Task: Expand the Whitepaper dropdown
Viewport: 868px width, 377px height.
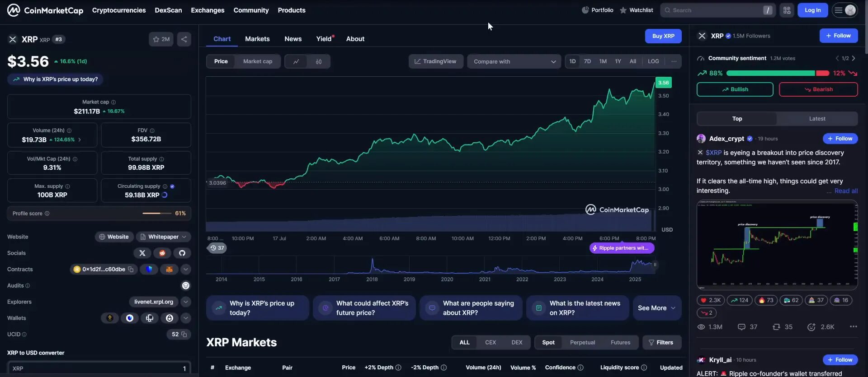Action: [163, 237]
